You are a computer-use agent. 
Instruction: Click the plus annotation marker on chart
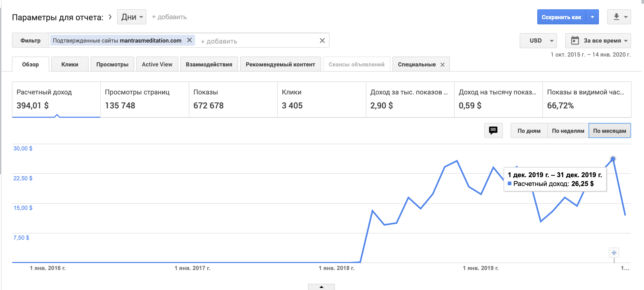tap(614, 253)
